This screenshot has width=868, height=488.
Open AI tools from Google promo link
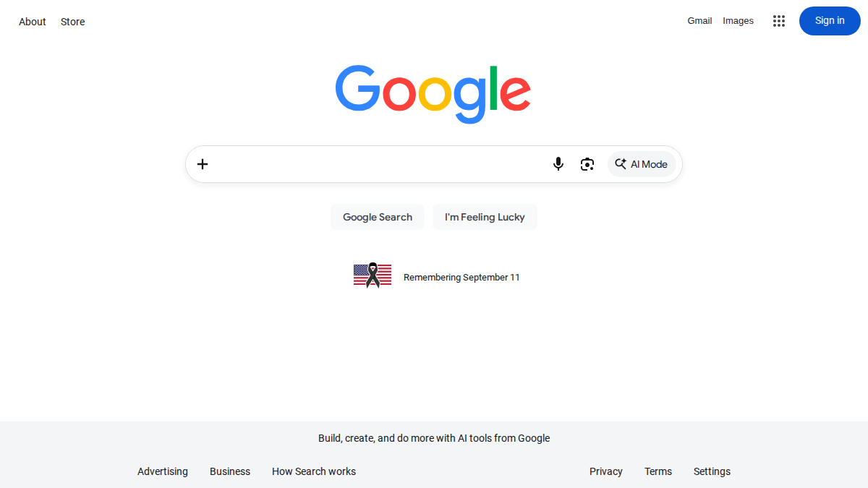434,438
